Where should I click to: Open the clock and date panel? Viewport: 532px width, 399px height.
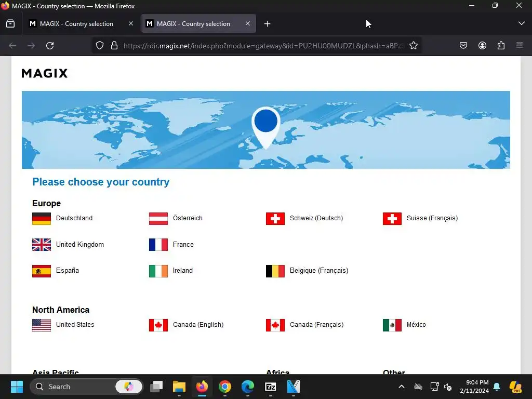[x=474, y=387]
